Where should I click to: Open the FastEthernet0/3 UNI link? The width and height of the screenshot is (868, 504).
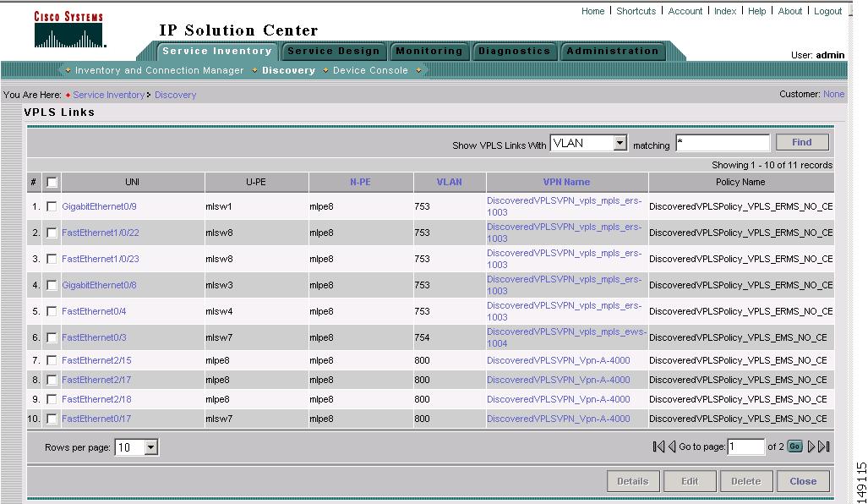(x=94, y=337)
